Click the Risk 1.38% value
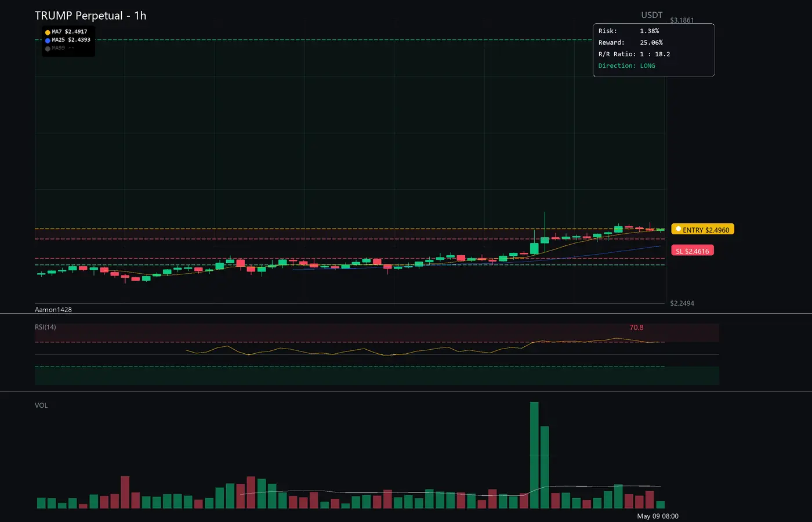The height and width of the screenshot is (522, 812). pos(650,31)
